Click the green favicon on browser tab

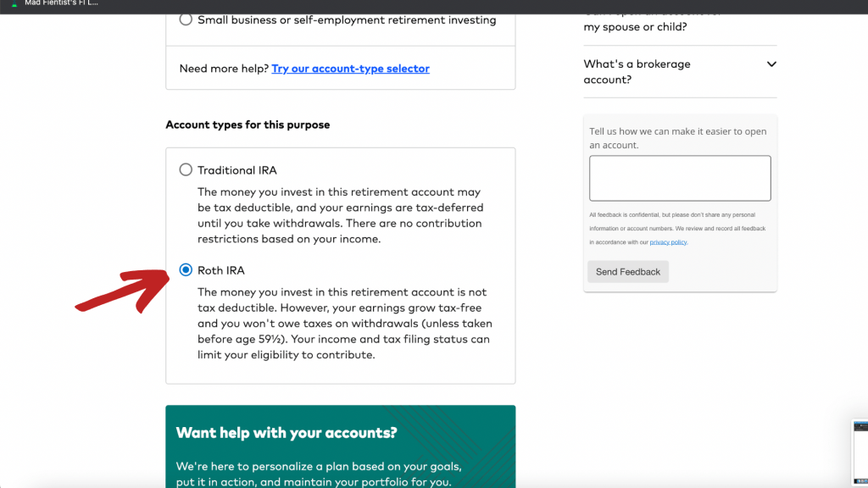tap(14, 4)
